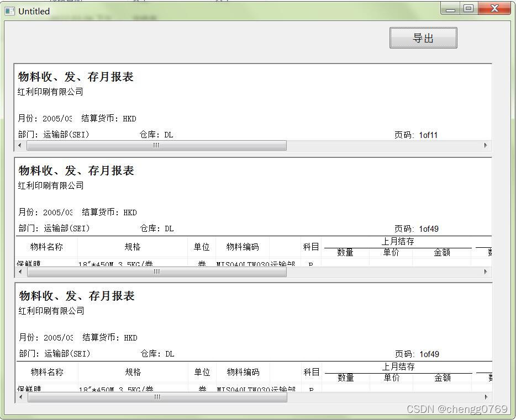Click left scroll arrow in first report panel

point(20,146)
